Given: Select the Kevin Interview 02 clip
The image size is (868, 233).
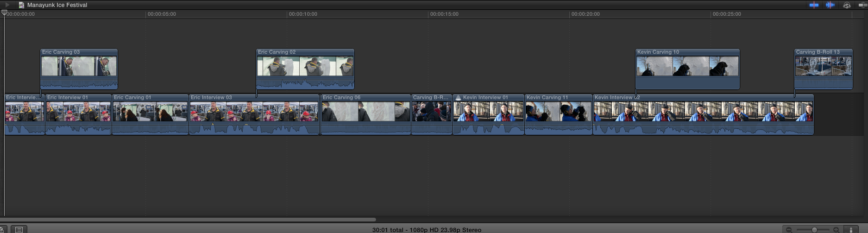Looking at the screenshot, I should point(703,114).
